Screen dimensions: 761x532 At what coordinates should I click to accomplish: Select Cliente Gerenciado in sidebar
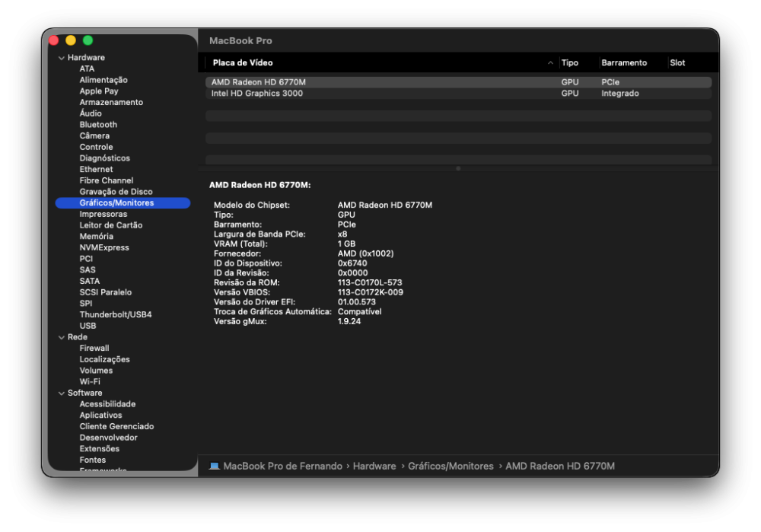[x=116, y=426]
